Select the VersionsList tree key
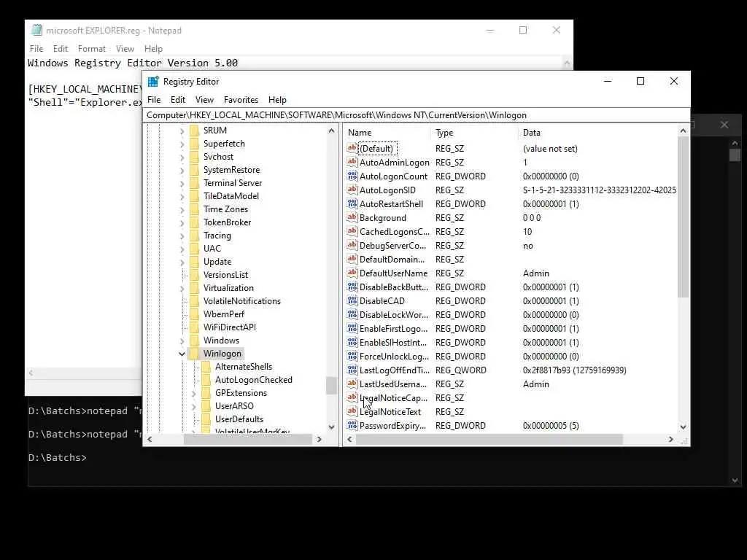747x560 pixels. click(x=225, y=275)
